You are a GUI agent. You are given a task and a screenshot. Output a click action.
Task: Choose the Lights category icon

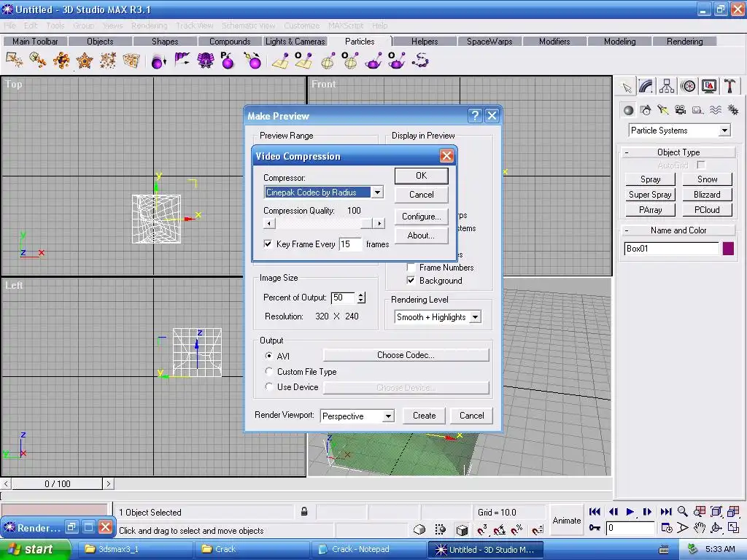(x=662, y=111)
